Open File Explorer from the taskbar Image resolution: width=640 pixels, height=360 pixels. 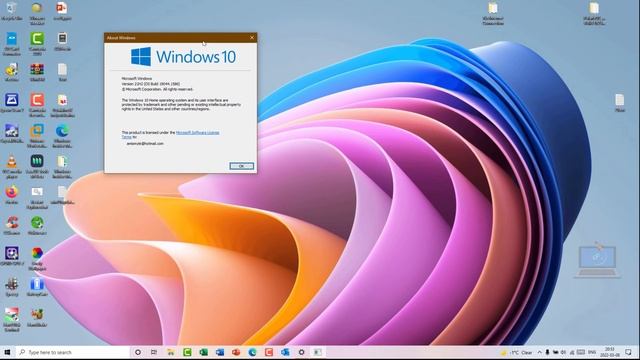(171, 352)
